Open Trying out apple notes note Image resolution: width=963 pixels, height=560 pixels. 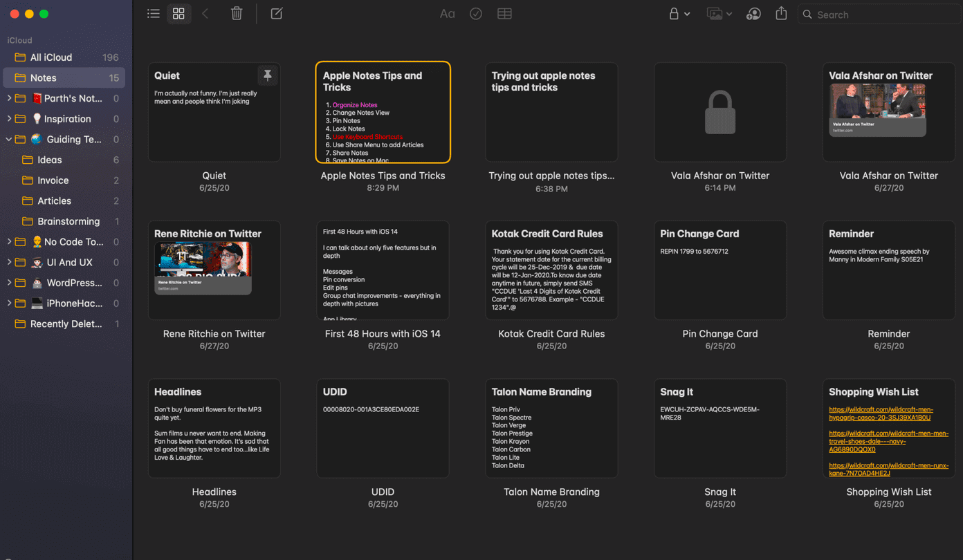pyautogui.click(x=551, y=112)
